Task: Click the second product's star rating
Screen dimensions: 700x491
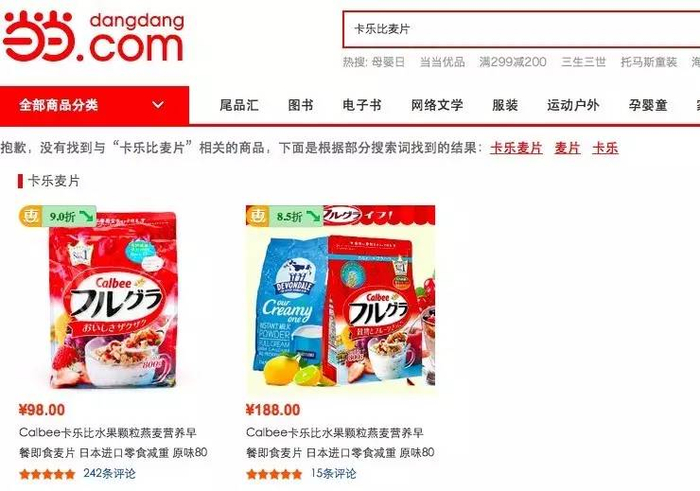Action: tap(274, 474)
